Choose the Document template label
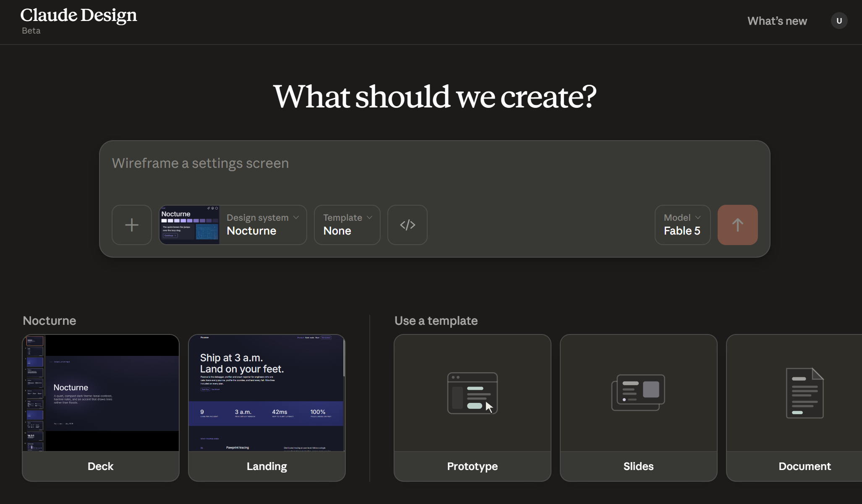The height and width of the screenshot is (504, 862). pos(805,466)
